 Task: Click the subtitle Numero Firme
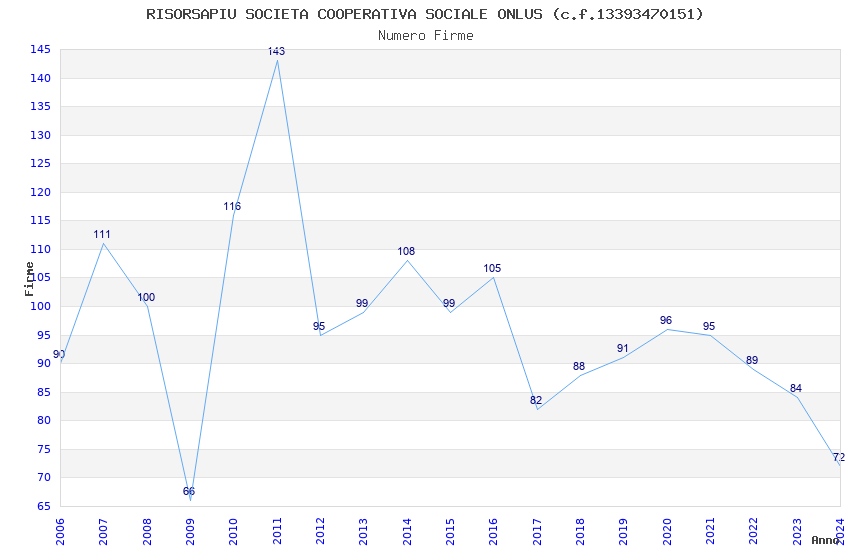tap(426, 35)
